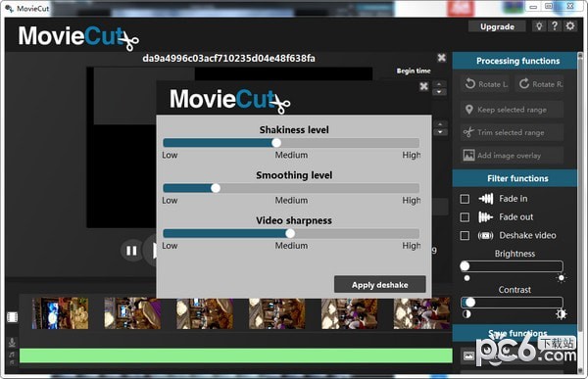
Task: Open help via the question mark icon
Action: click(555, 26)
